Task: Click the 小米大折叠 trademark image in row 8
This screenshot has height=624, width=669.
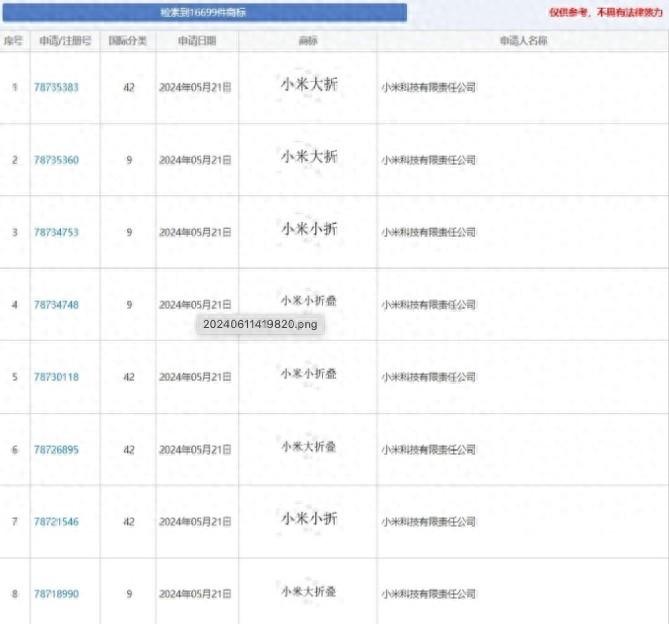Action: pos(308,591)
